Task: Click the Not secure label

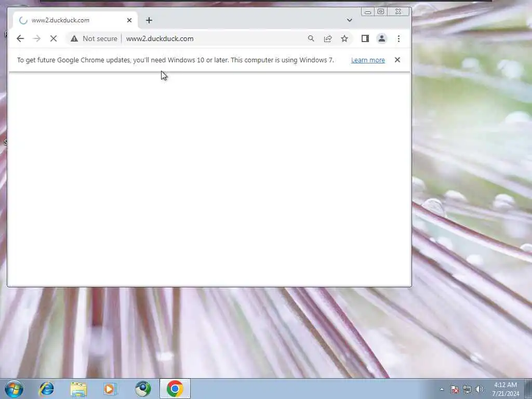Action: (x=100, y=38)
